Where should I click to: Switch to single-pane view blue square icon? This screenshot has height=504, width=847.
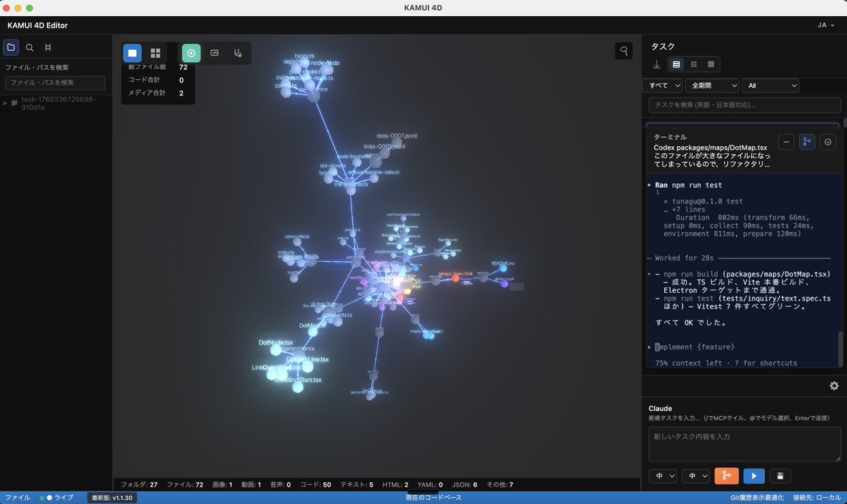pyautogui.click(x=132, y=53)
